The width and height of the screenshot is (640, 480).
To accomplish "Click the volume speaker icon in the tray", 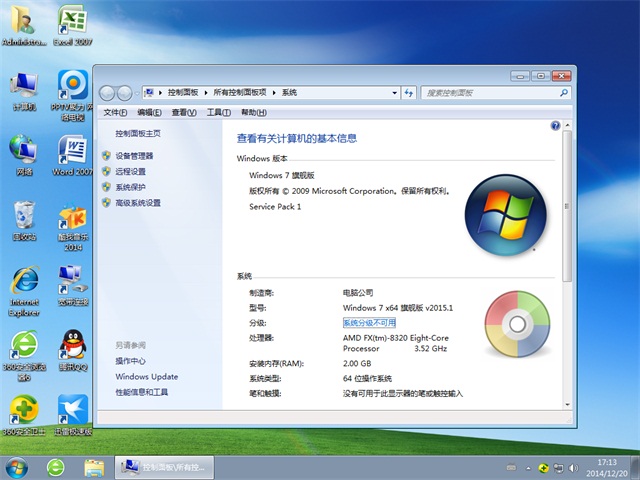I will pyautogui.click(x=573, y=468).
